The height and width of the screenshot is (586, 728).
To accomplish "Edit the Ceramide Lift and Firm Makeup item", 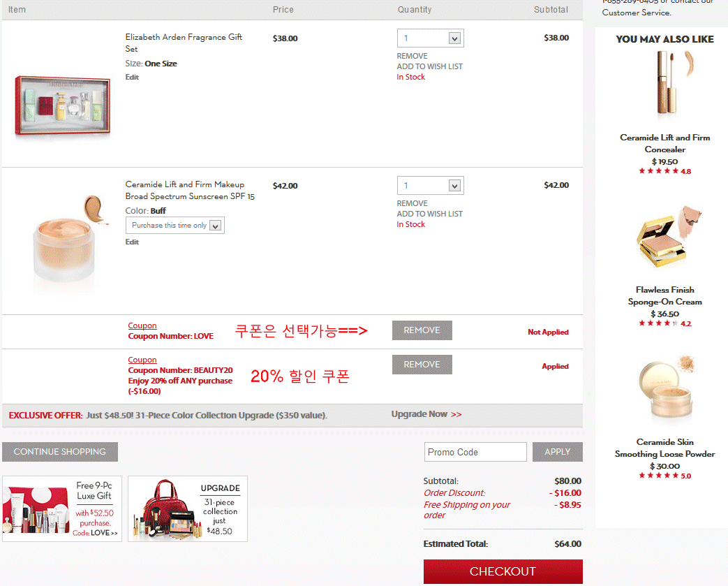I will coord(132,242).
